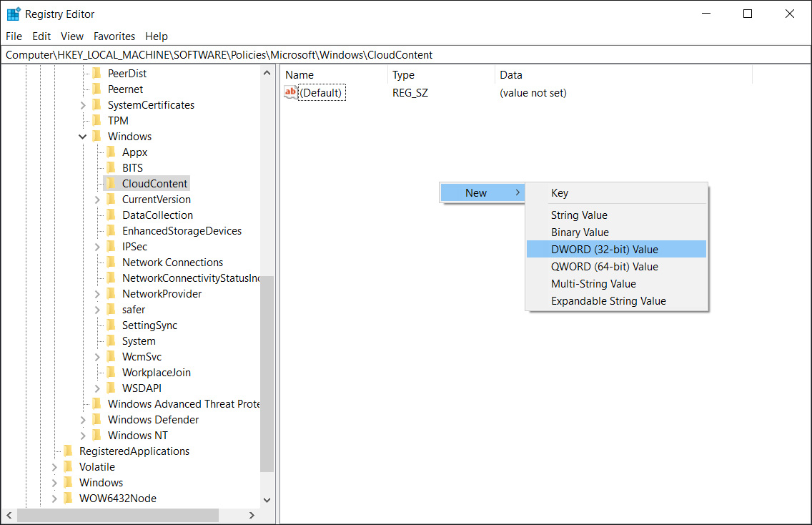Collapse the Windows policies key
Image resolution: width=812 pixels, height=525 pixels.
[82, 137]
